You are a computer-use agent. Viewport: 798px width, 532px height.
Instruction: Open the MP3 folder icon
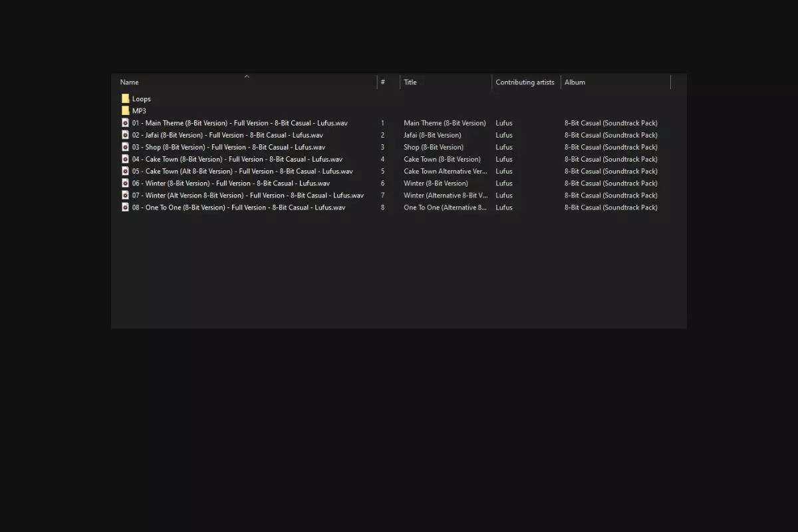[x=125, y=110]
